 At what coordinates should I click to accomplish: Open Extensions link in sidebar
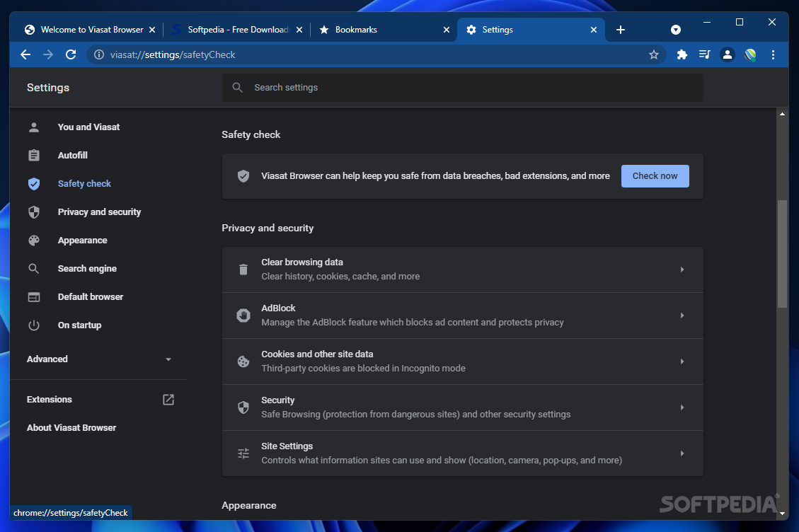click(49, 400)
